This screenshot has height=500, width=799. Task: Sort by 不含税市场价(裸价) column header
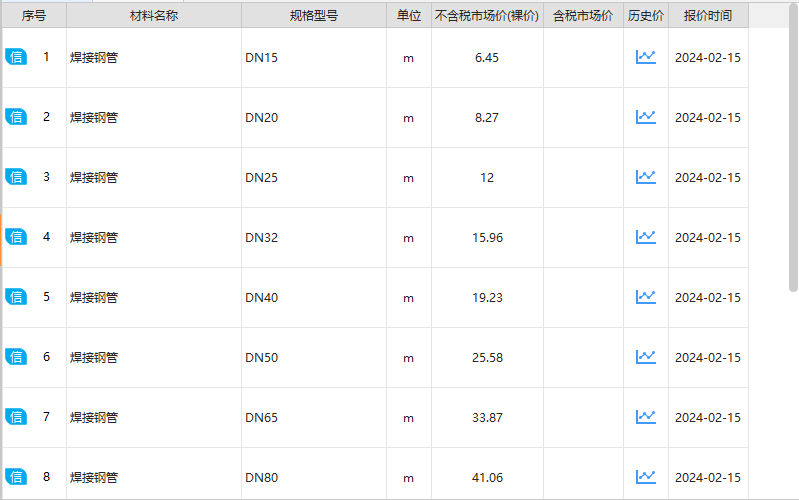click(x=487, y=15)
